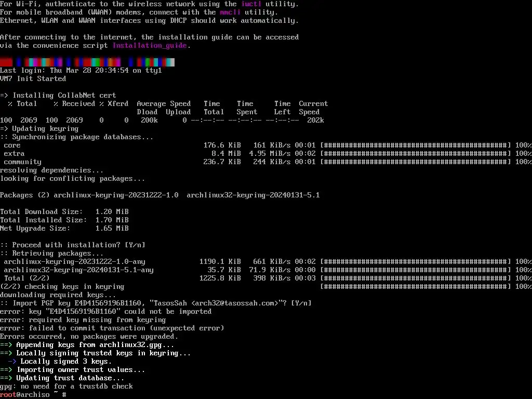532x399 pixels.
Task: Click error 'could not be imported' line
Action: pos(105,312)
